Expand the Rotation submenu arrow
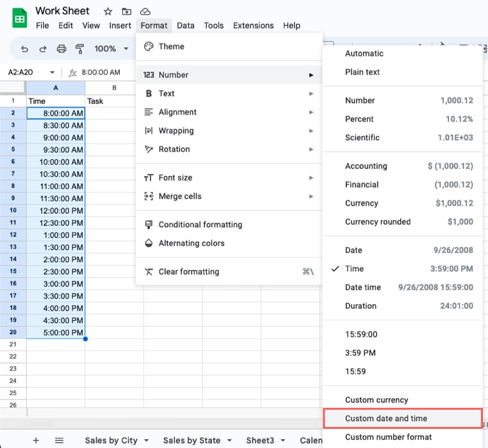Viewport: 488px width, 448px height. (311, 149)
